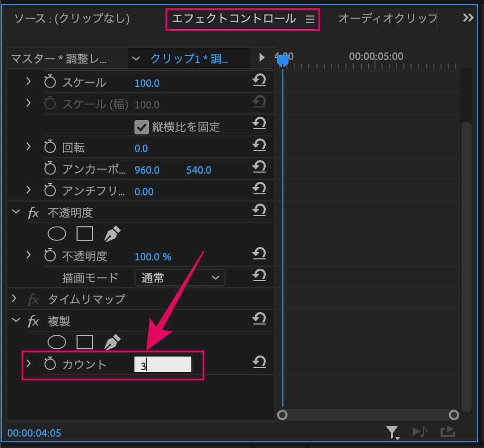The image size is (484, 448).
Task: Click the timeline ruler at 00:00:05:00
Action: click(375, 57)
